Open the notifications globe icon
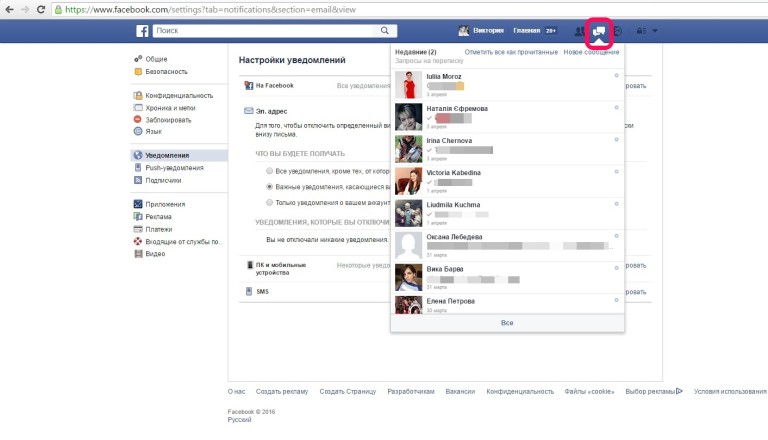This screenshot has height=440, width=768. (x=618, y=31)
